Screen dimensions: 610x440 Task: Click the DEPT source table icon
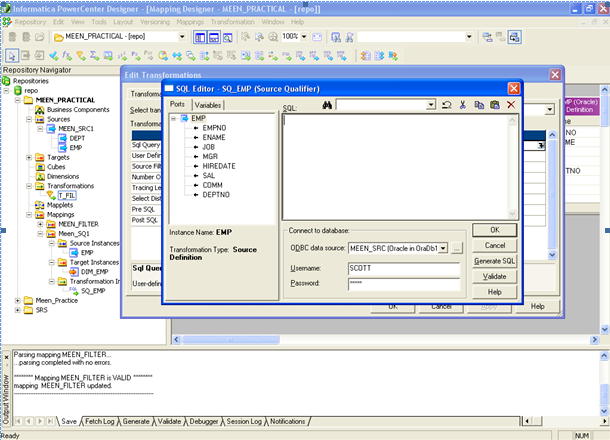coord(62,138)
